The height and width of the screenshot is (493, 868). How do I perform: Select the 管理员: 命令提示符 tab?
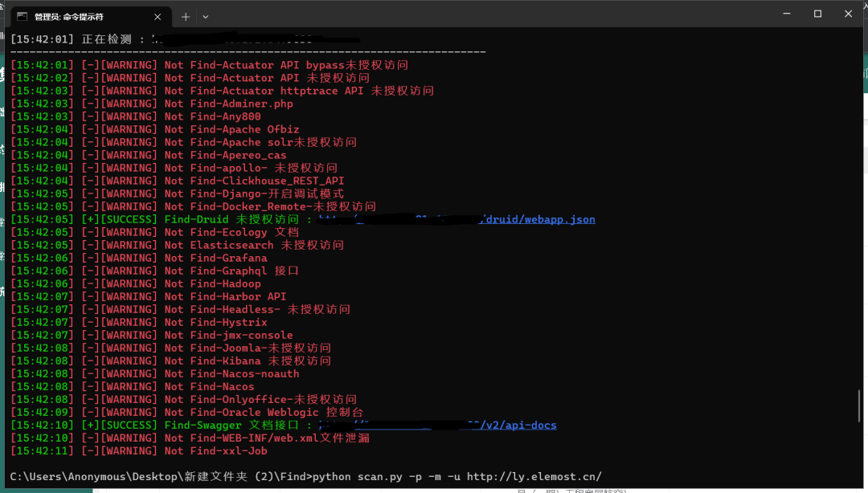(92, 17)
